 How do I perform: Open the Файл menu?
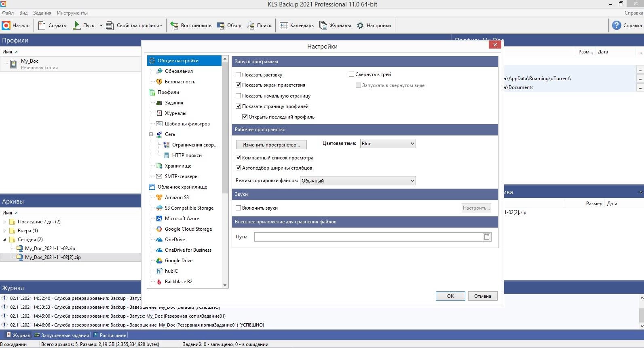pos(8,13)
